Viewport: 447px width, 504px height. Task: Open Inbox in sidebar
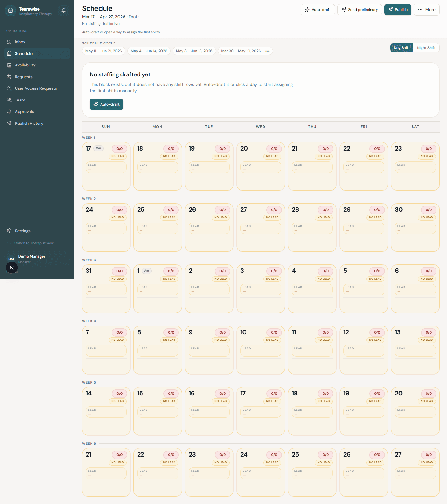[37, 42]
